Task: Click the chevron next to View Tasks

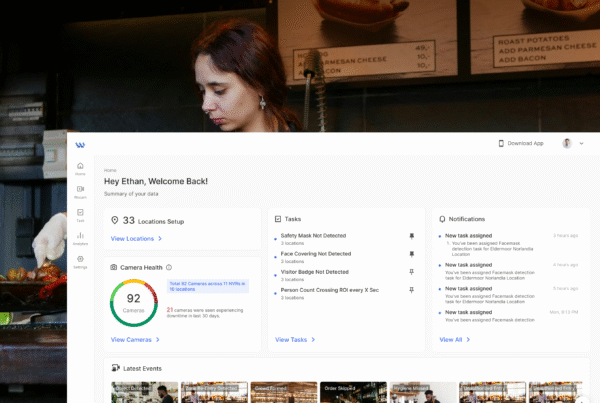Action: click(313, 340)
